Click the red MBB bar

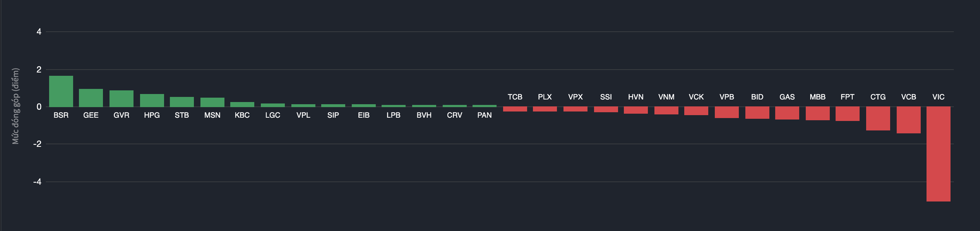pos(817,113)
